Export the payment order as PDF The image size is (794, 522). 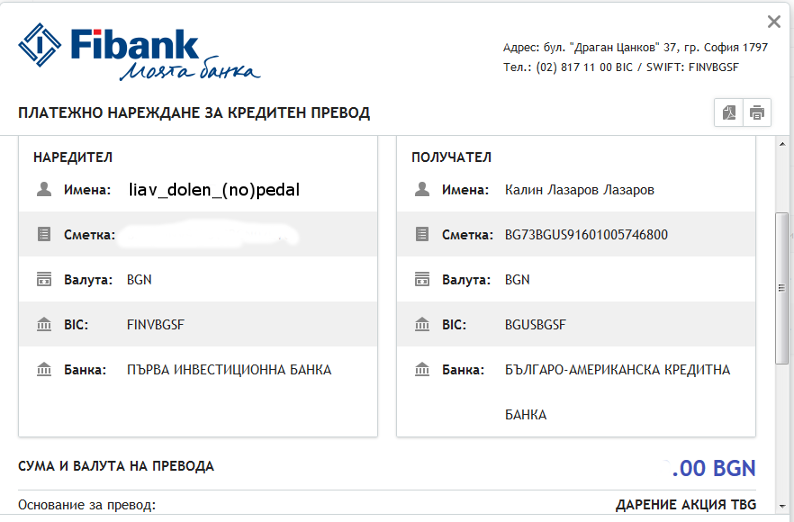[729, 112]
